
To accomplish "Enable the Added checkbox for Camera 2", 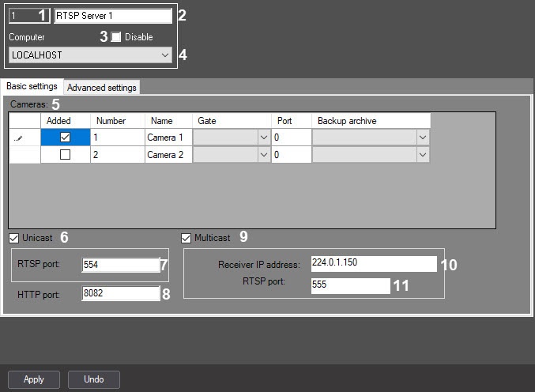I will pyautogui.click(x=65, y=155).
